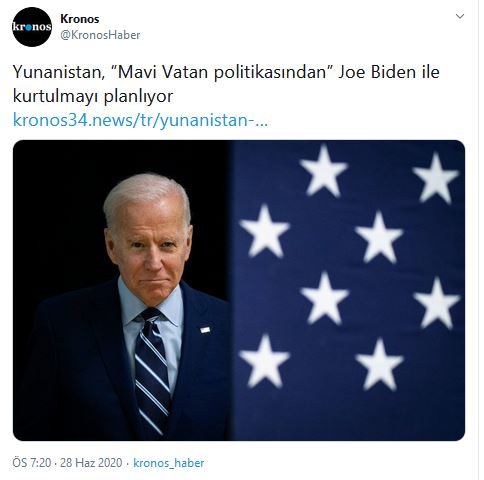Open the tweet's attached photo
This screenshot has height=480, width=484.
click(x=239, y=290)
